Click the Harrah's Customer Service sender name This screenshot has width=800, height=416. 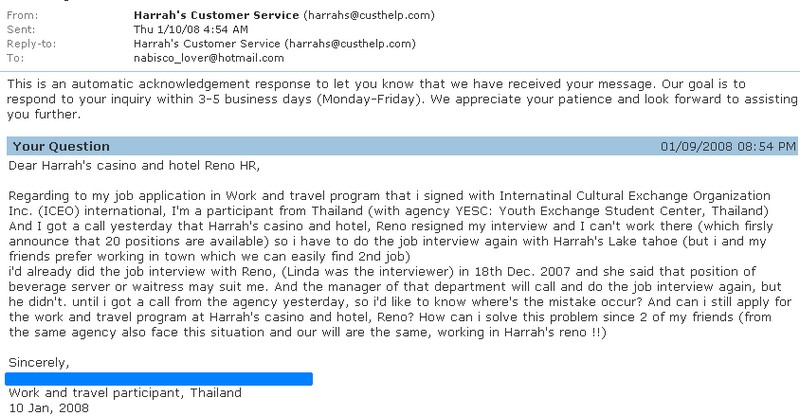[216, 15]
